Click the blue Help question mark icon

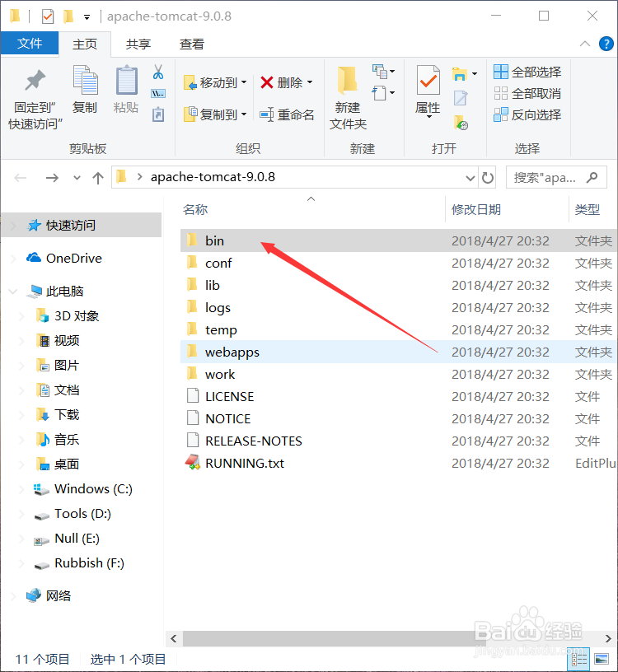606,44
